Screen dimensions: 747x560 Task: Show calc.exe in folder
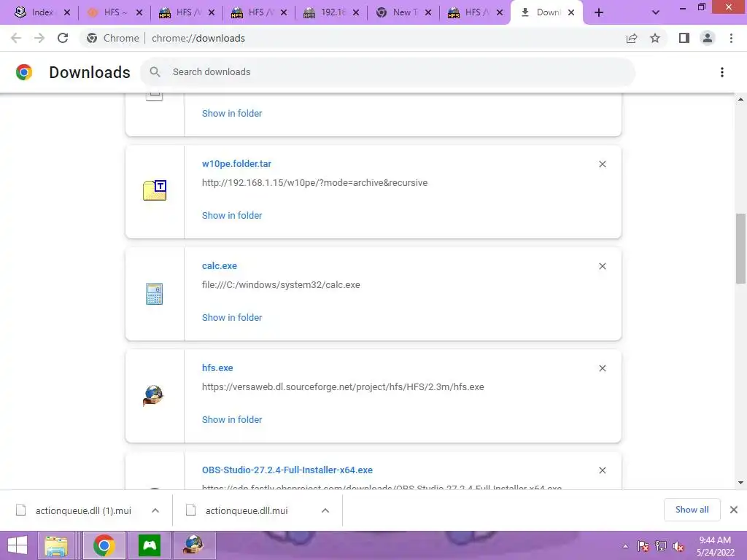232,318
